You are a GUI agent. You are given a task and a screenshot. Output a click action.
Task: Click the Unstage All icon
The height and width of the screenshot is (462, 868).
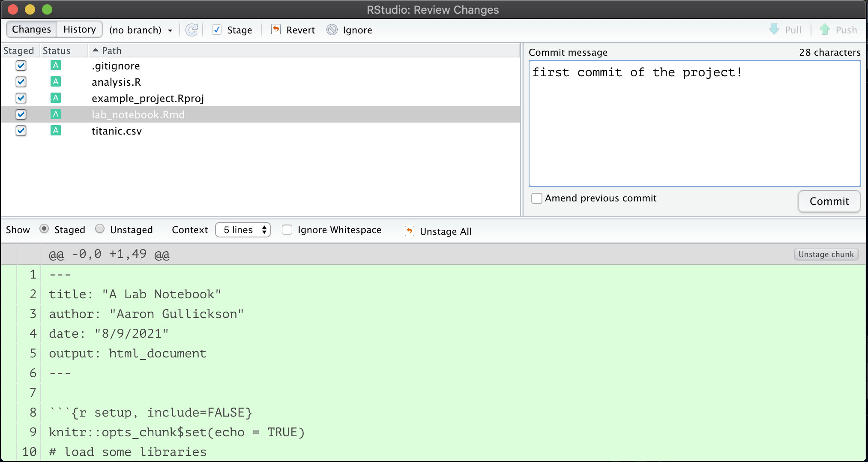coord(410,231)
